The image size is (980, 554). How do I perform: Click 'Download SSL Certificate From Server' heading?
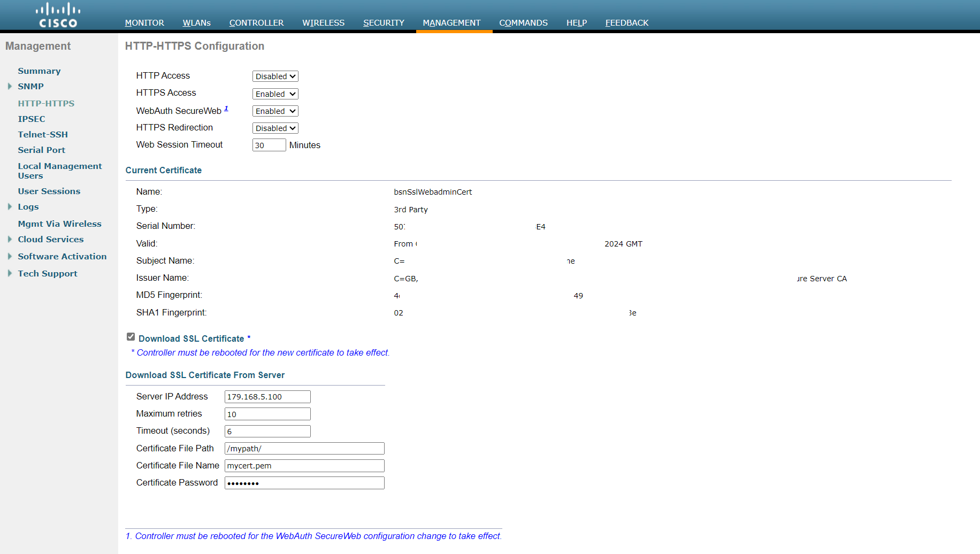pyautogui.click(x=205, y=375)
